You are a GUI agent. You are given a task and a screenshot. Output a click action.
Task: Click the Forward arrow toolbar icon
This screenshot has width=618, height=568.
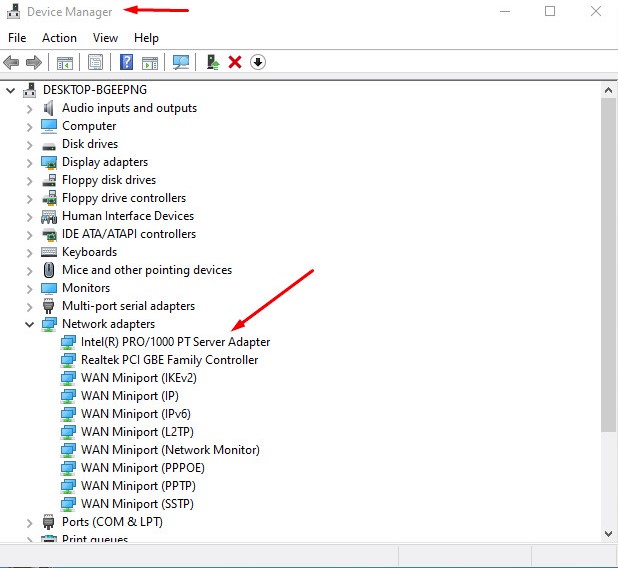pos(34,62)
